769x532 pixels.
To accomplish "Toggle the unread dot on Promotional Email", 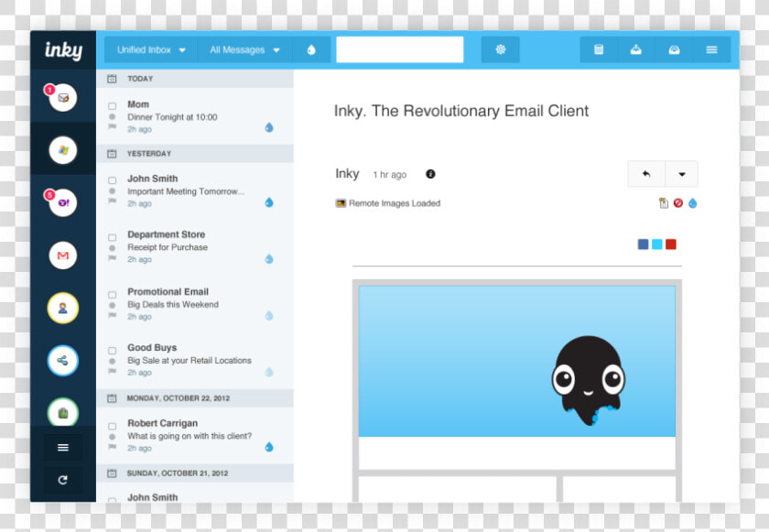I will click(x=113, y=305).
